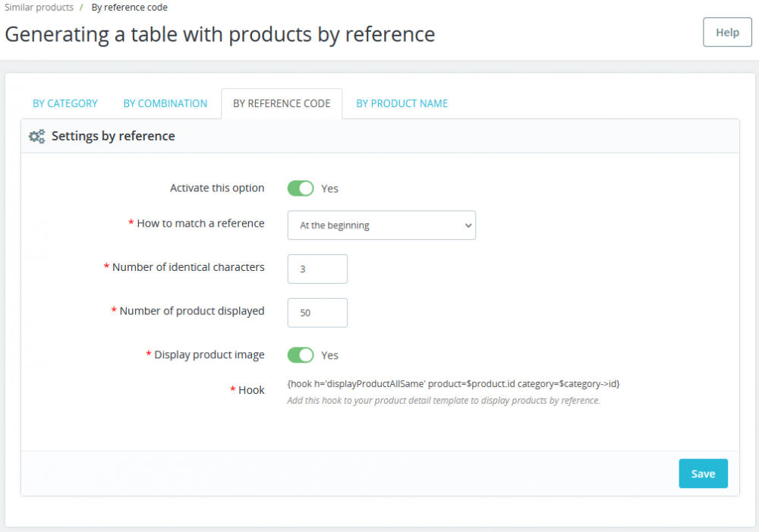Enable the green Yes switch for product images
759x532 pixels.
point(301,354)
